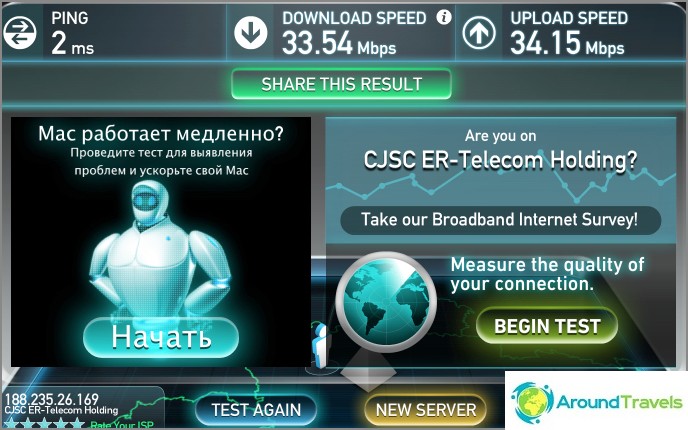Click the IP address 188.235.26.169
Viewport: 688px width, 430px height.
52,399
